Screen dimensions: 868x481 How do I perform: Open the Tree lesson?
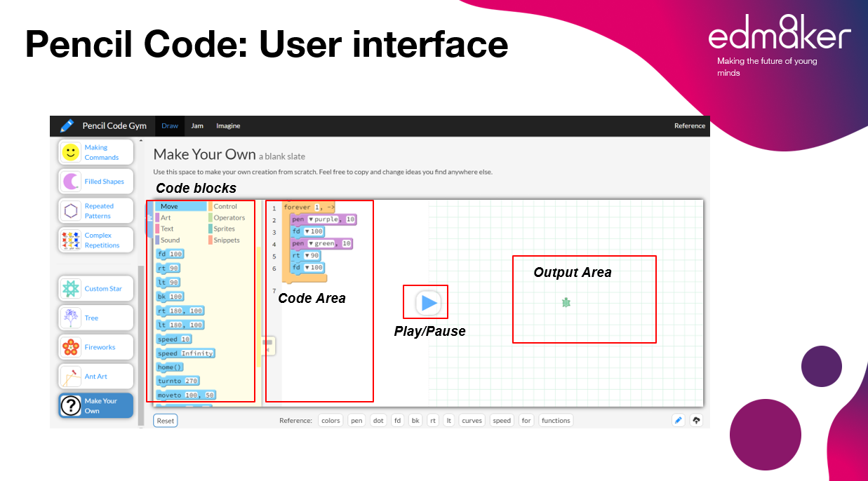95,318
